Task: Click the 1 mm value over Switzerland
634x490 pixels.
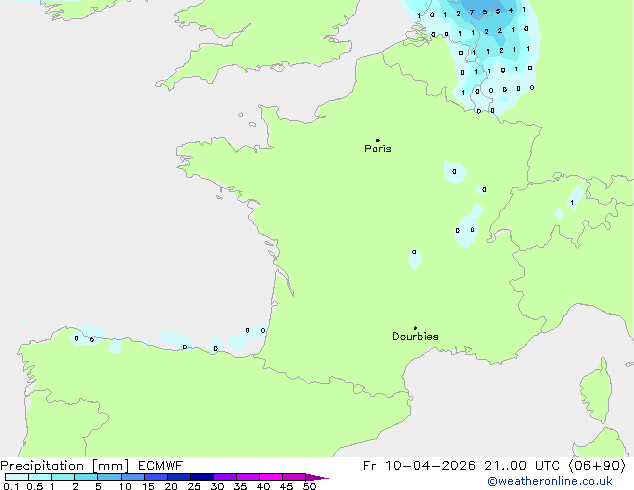Action: (x=572, y=203)
